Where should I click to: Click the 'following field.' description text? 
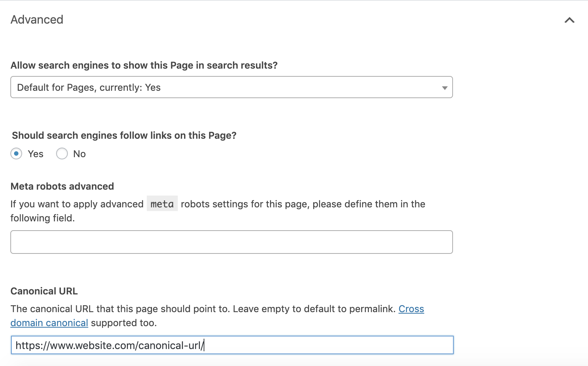pyautogui.click(x=42, y=218)
